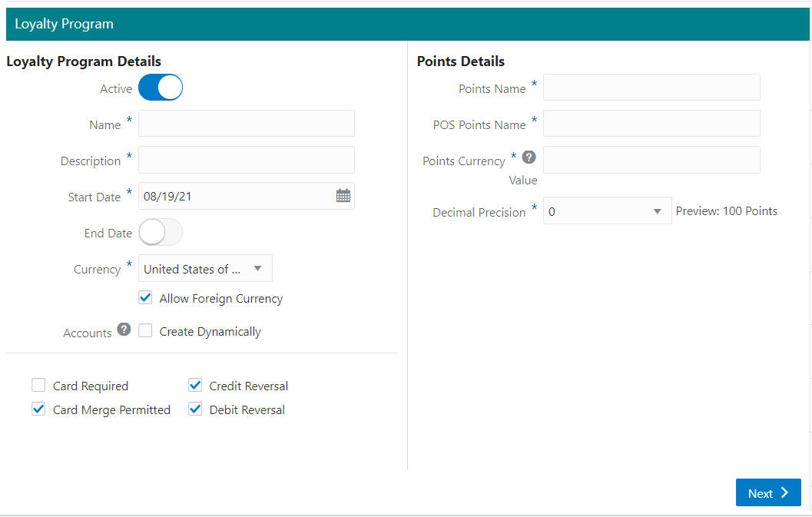Click the "Loyalty Program" header title

pos(65,24)
